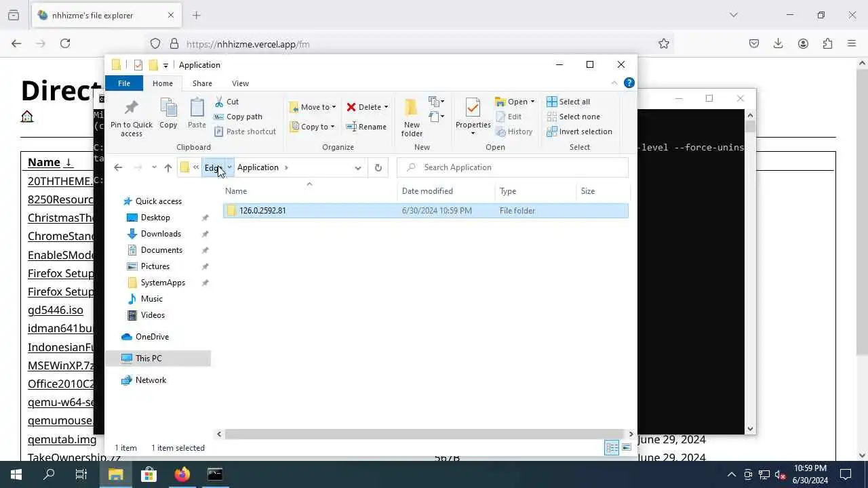Screen dimensions: 868x488
Task: Open Command Prompt taskbar icon
Action: coord(215,474)
